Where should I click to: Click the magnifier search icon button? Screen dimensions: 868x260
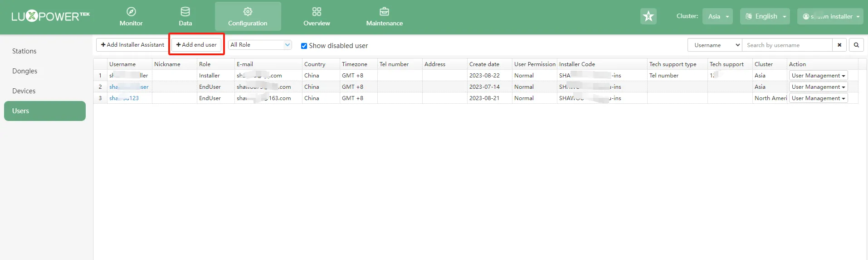tap(856, 45)
